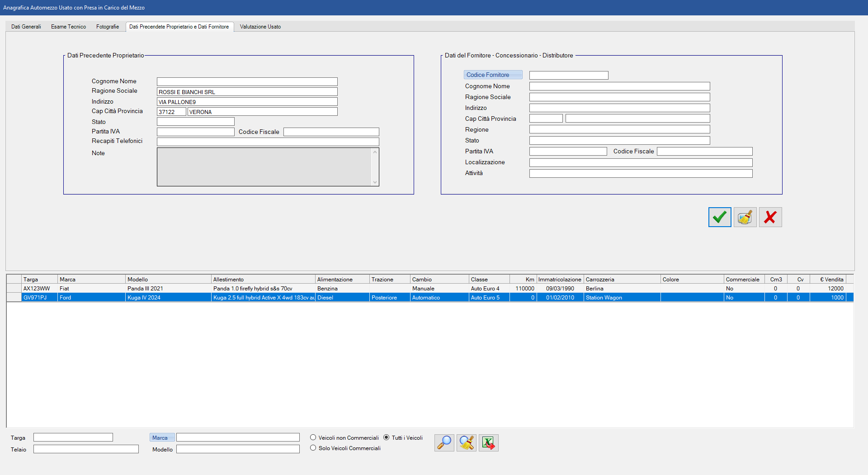Cancel using the red X button
The height and width of the screenshot is (475, 868).
coord(770,217)
